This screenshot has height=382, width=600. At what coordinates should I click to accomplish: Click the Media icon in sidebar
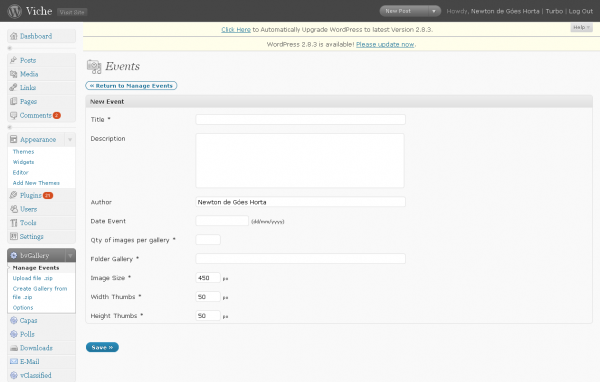14,74
